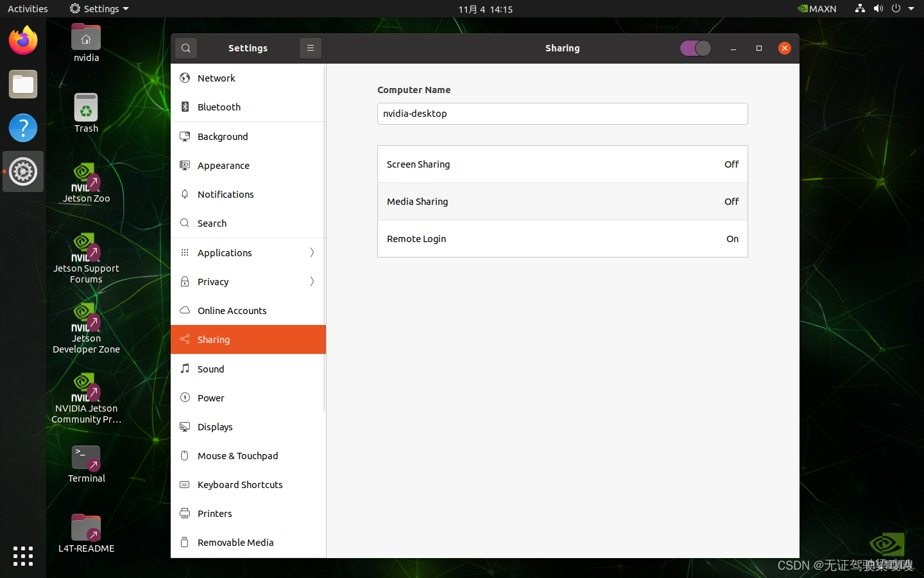Screen dimensions: 924x578
Task: Toggle the Sharing master switch in titlebar
Action: click(695, 48)
